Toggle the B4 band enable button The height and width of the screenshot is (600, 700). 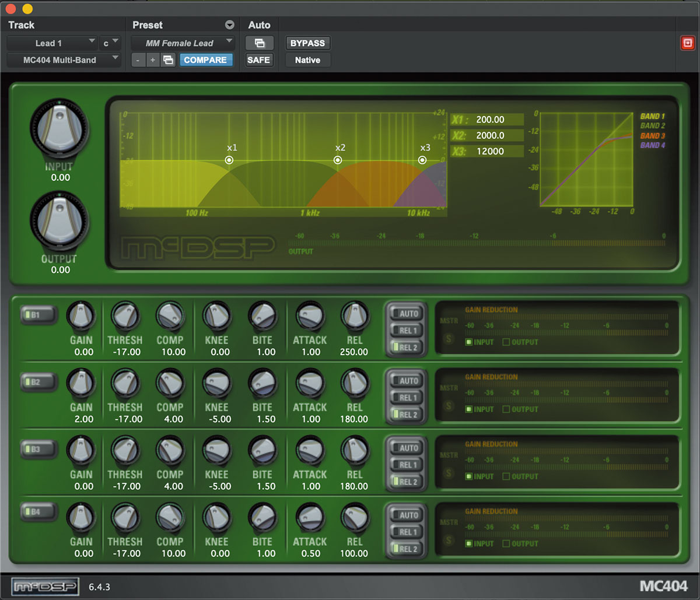(38, 512)
